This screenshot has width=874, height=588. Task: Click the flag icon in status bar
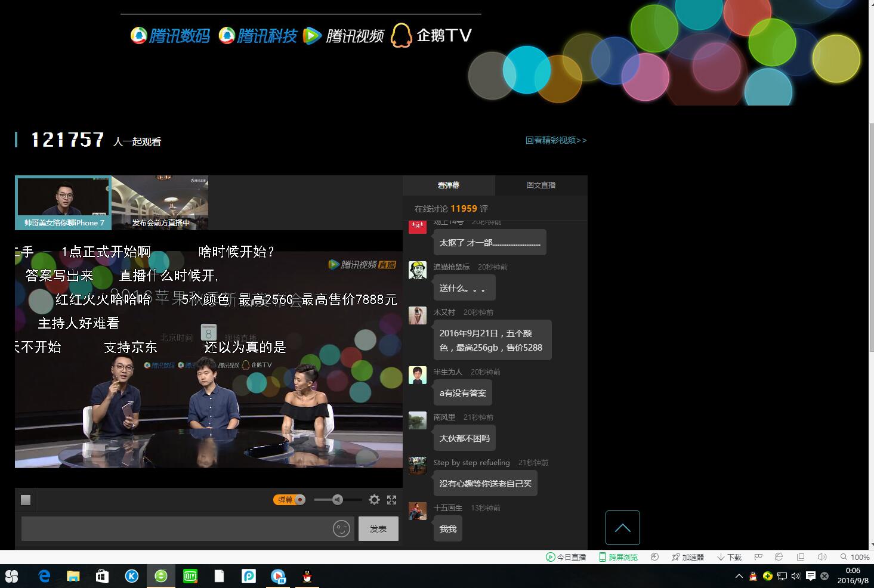pyautogui.click(x=758, y=557)
